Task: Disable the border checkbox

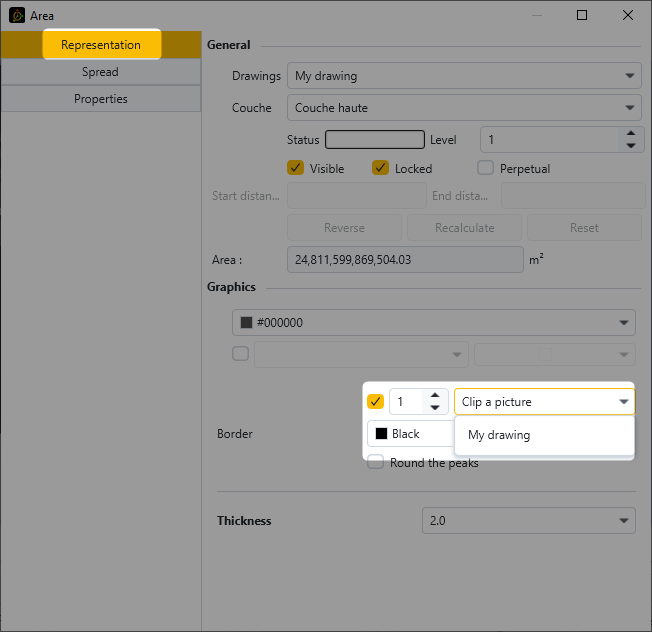Action: click(376, 402)
